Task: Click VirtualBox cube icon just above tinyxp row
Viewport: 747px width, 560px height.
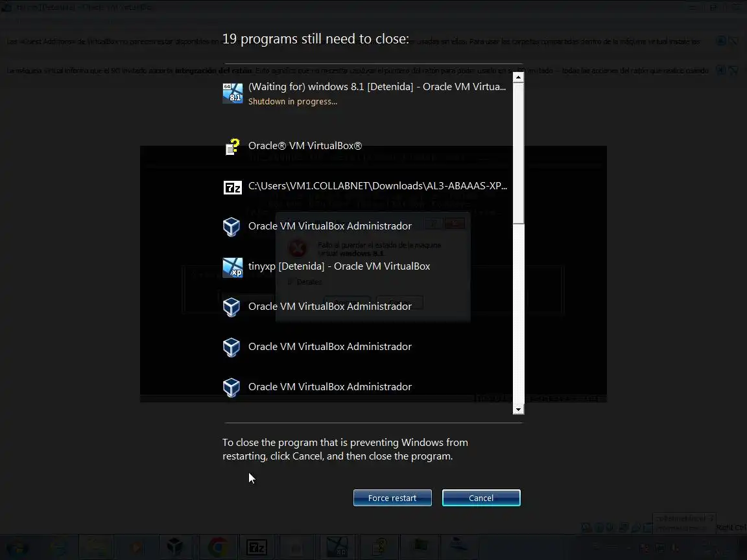Action: [x=231, y=227]
